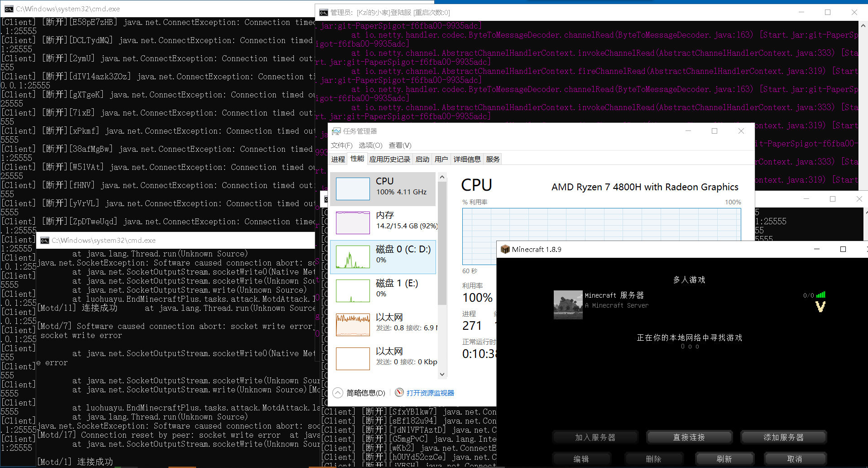Click the Task Manager title bar icon
The width and height of the screenshot is (868, 468).
click(x=336, y=131)
